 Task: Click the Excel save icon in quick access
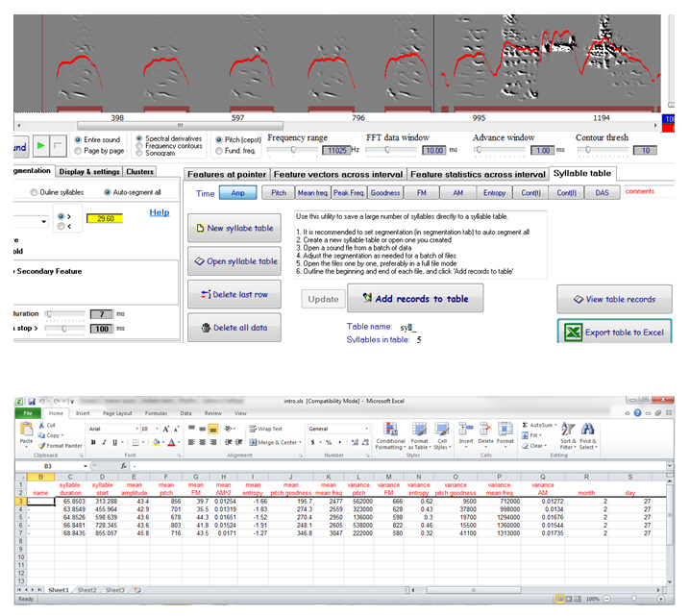(x=32, y=402)
